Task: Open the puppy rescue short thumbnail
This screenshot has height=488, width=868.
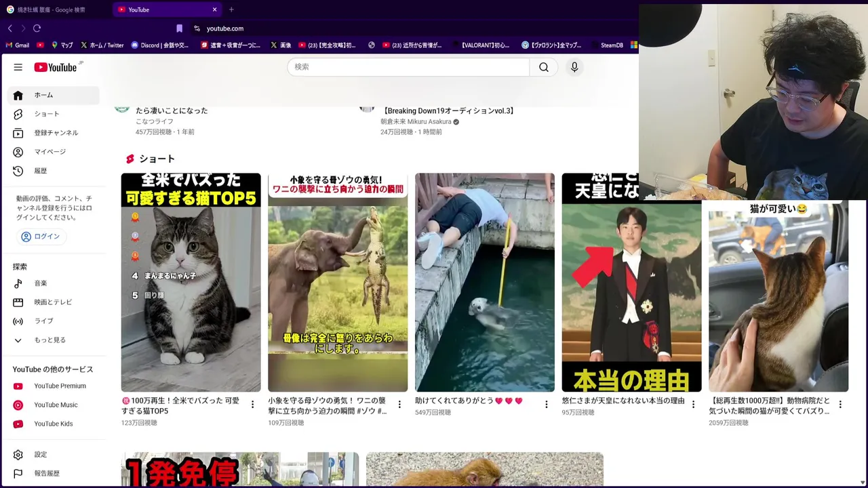Action: (485, 283)
